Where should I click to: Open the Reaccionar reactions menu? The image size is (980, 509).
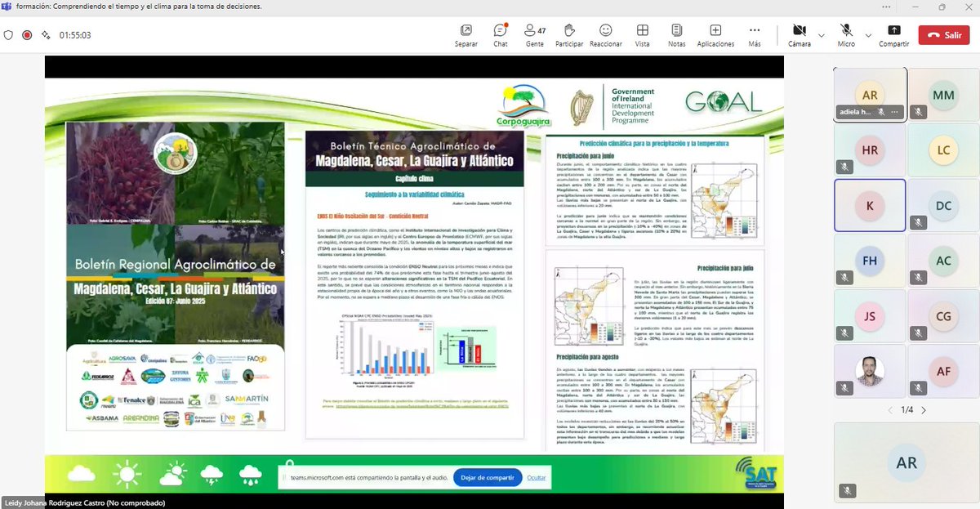point(605,35)
